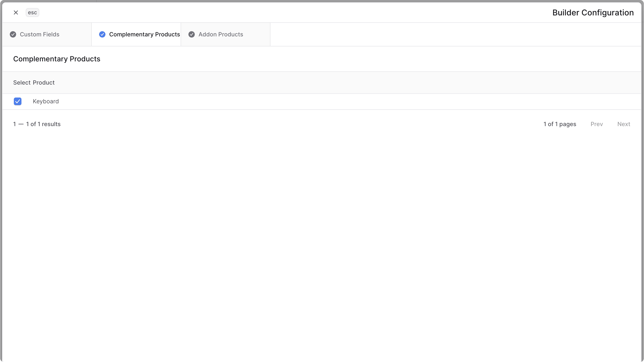Click the Complementary Products section heading
The image size is (644, 362).
[x=56, y=59]
